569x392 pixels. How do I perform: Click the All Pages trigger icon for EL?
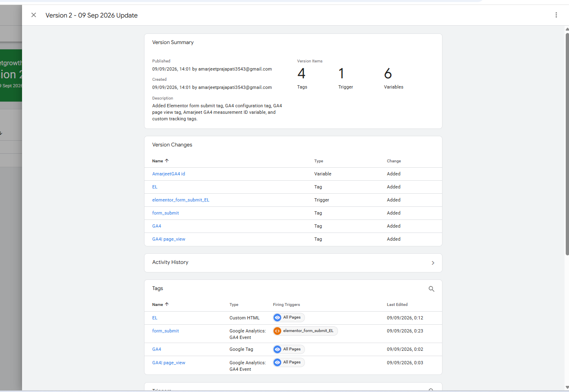(x=278, y=317)
